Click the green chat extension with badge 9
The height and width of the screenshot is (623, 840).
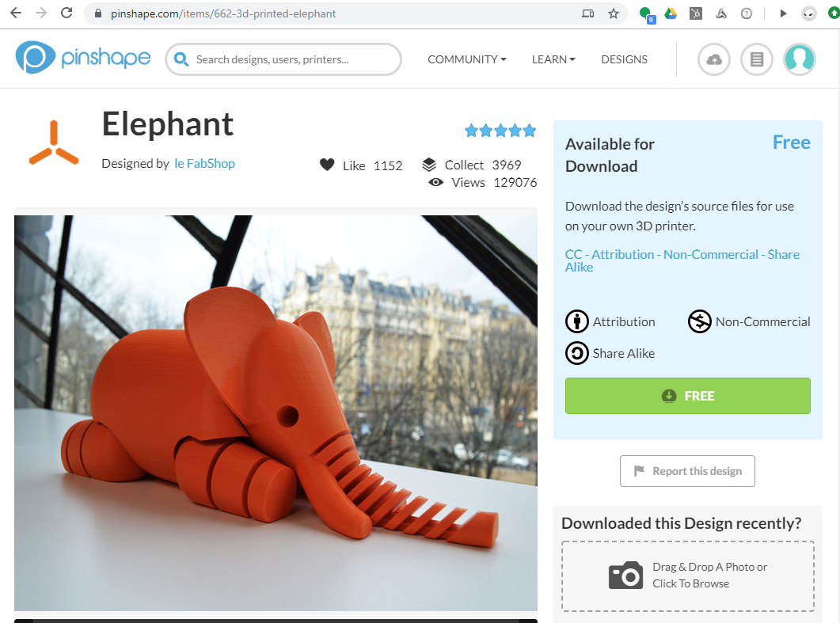(x=647, y=14)
